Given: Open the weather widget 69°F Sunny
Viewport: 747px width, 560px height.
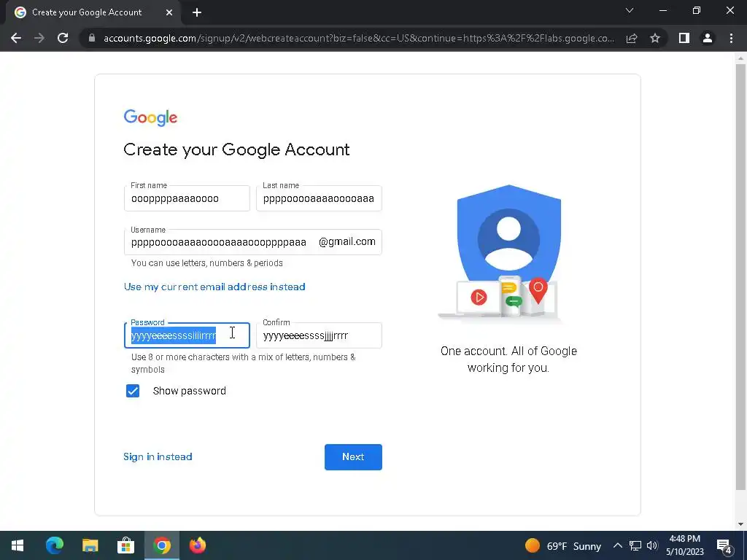Looking at the screenshot, I should point(563,545).
